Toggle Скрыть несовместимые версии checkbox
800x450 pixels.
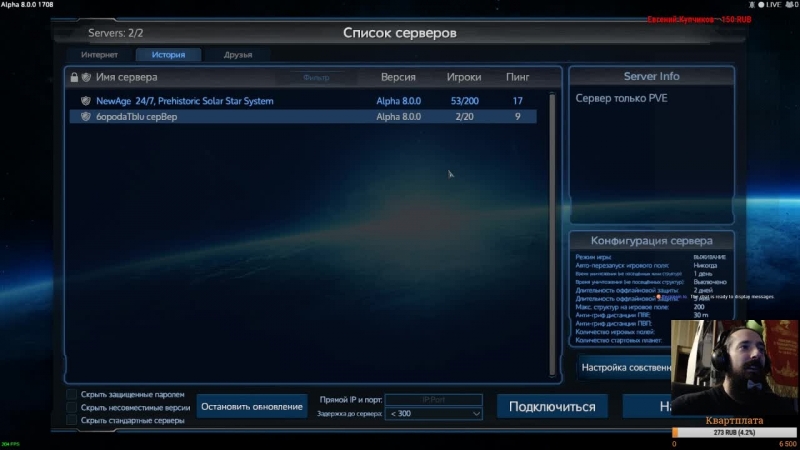click(71, 408)
